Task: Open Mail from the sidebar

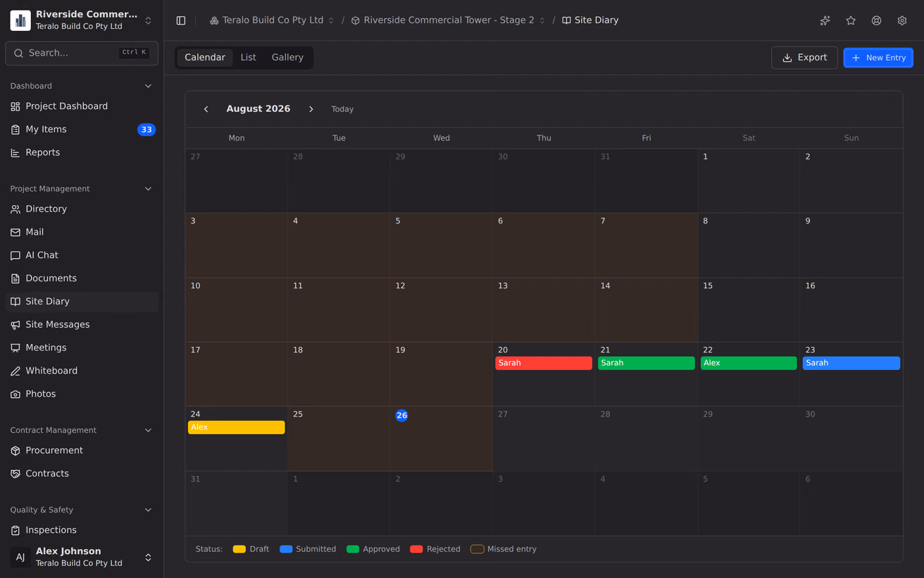Action: click(x=82, y=232)
